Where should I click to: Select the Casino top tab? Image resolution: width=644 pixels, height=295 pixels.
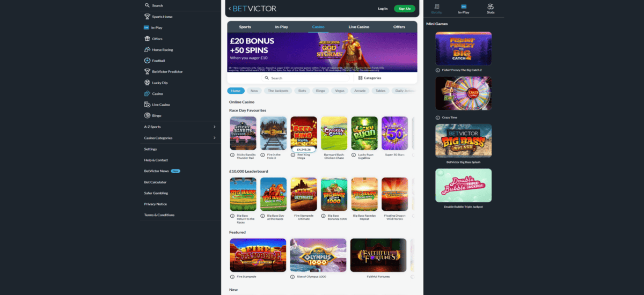(318, 27)
